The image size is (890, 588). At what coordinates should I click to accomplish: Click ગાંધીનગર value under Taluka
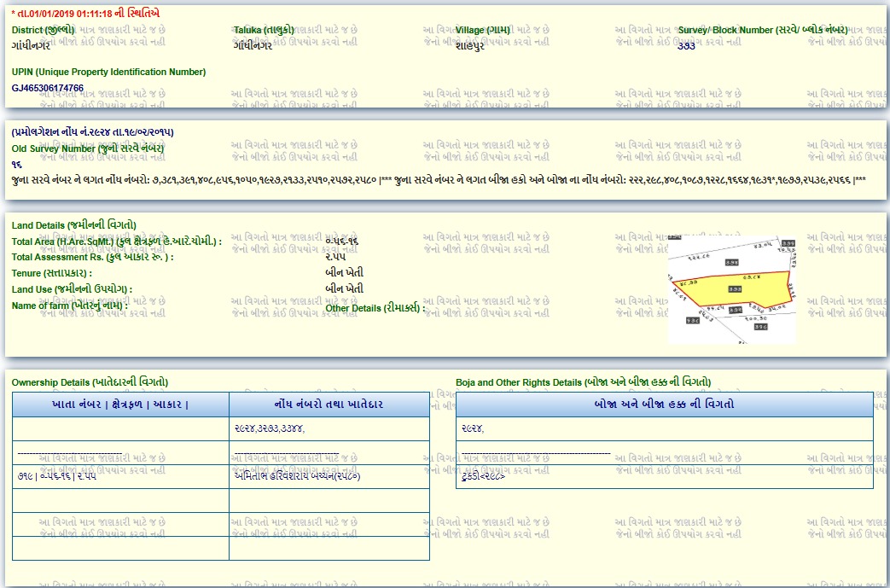[x=253, y=45]
